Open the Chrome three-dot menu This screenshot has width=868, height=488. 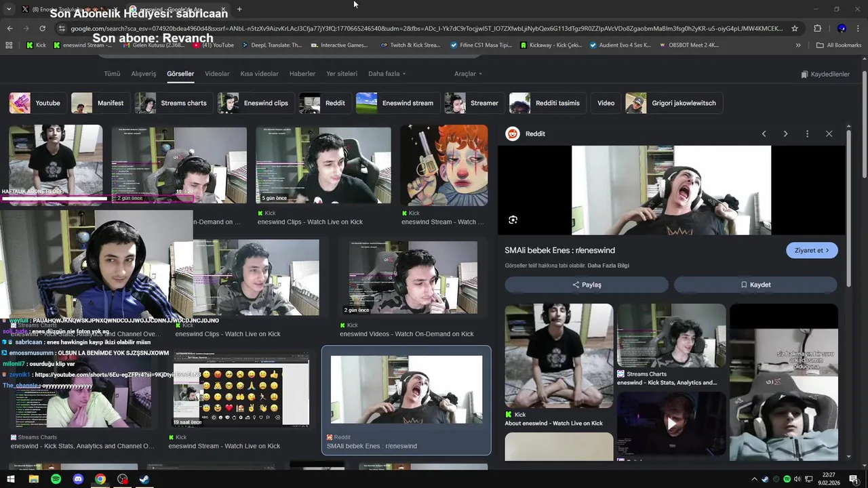[x=858, y=28]
